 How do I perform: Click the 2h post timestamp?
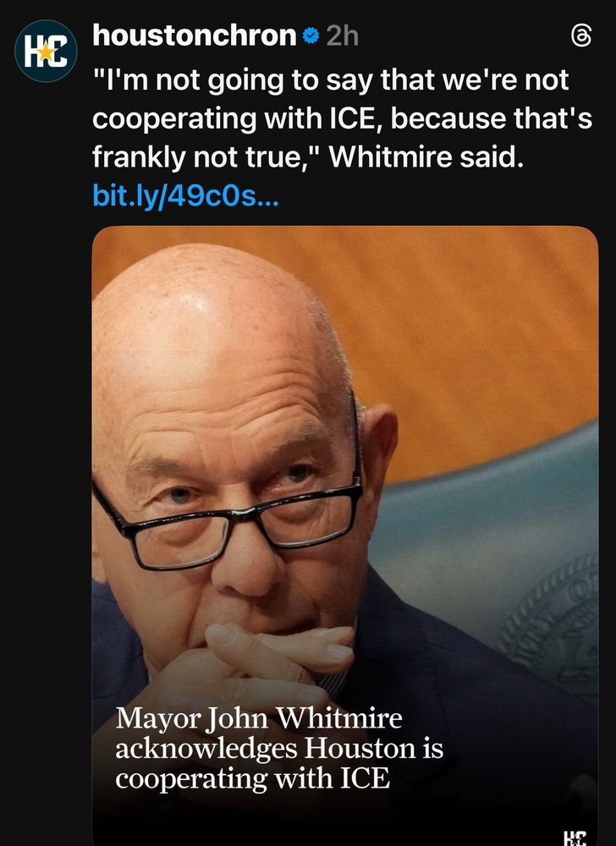click(x=342, y=36)
